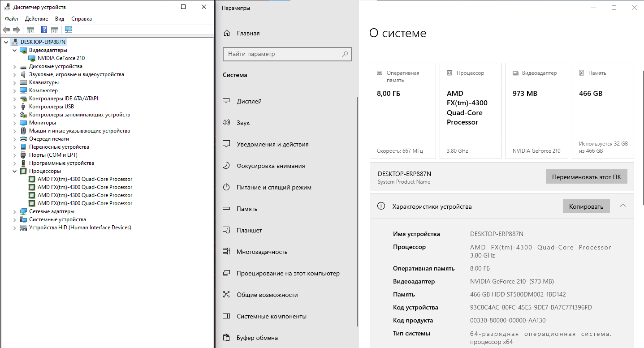The width and height of the screenshot is (644, 348).
Task: Collapse the DESKTOP-ERP887N root node in tree
Action: coord(6,42)
